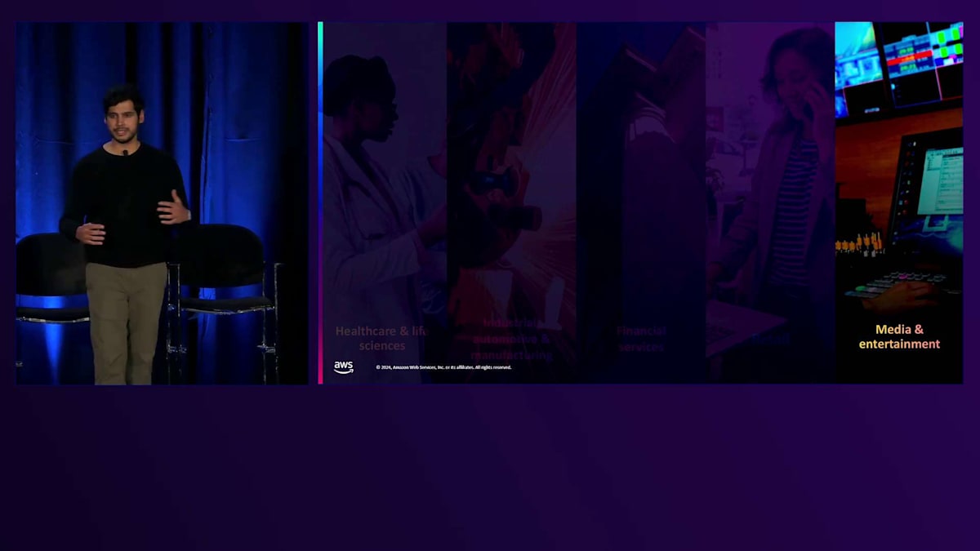This screenshot has height=551, width=980.
Task: Click the Amazon Web Services copyright notice
Action: tap(443, 367)
